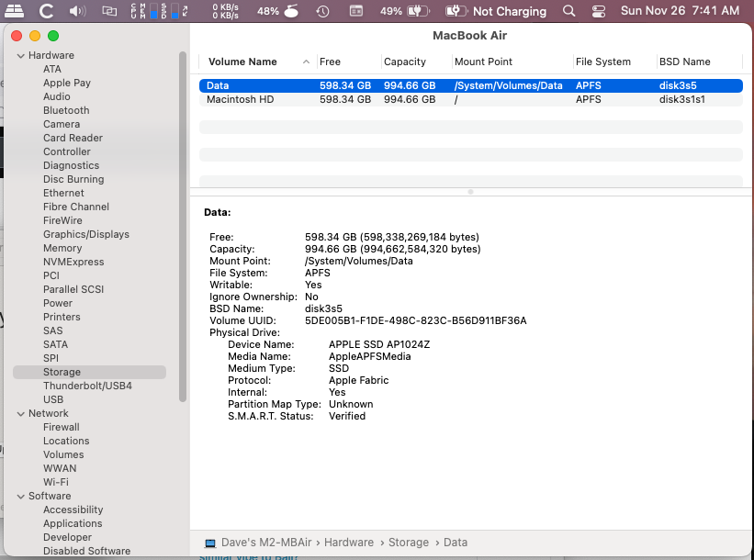Viewport: 754px width, 560px height.
Task: Collapse the Network section chevron
Action: (x=21, y=414)
